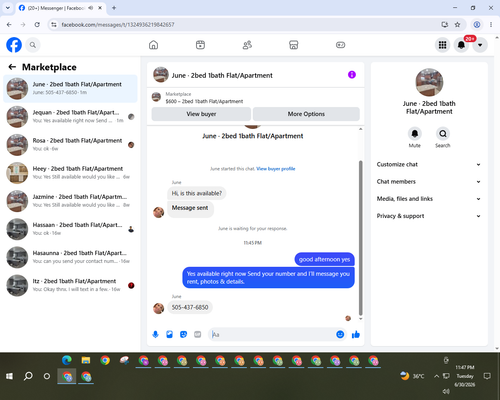Open June 2bed 1bath conversation
This screenshot has width=500, height=400.
[70, 88]
